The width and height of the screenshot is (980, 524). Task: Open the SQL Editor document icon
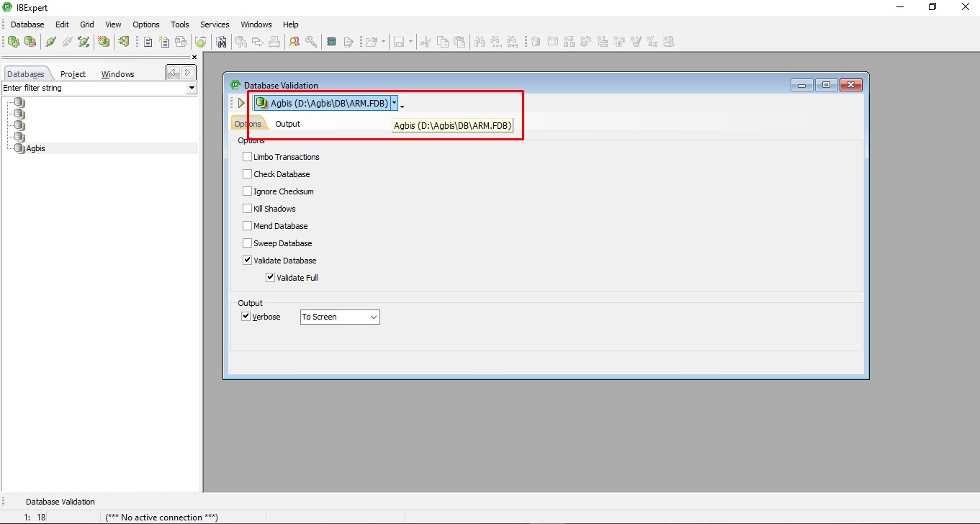coord(148,42)
